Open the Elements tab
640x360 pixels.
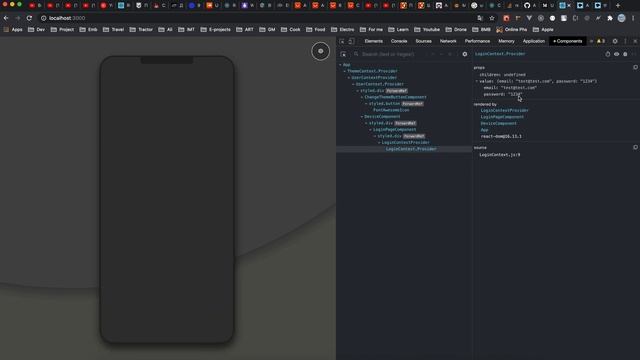point(373,41)
